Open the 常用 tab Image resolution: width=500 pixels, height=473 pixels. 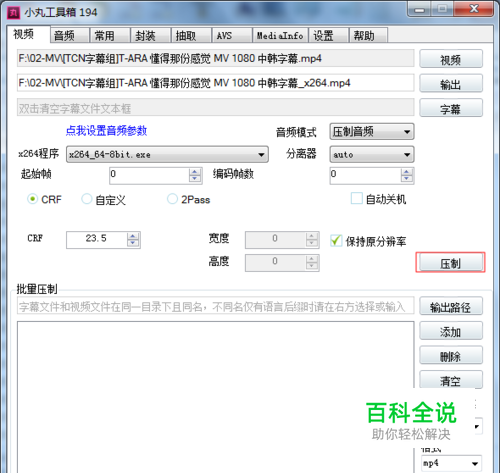[x=110, y=35]
